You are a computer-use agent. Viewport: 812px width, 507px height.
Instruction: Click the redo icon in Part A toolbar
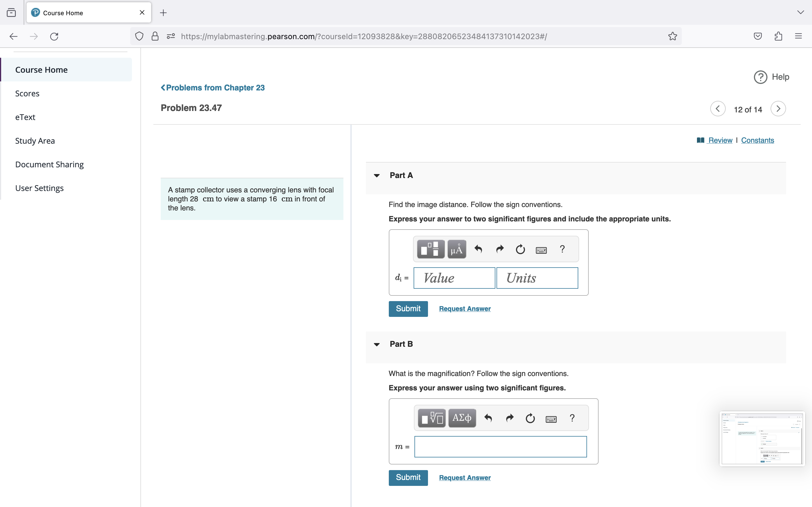tap(499, 249)
